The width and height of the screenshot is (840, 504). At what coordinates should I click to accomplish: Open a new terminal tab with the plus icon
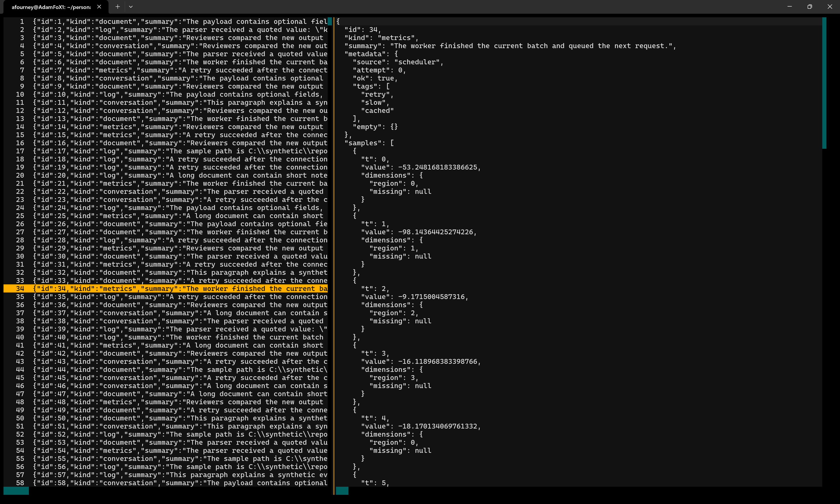(117, 6)
